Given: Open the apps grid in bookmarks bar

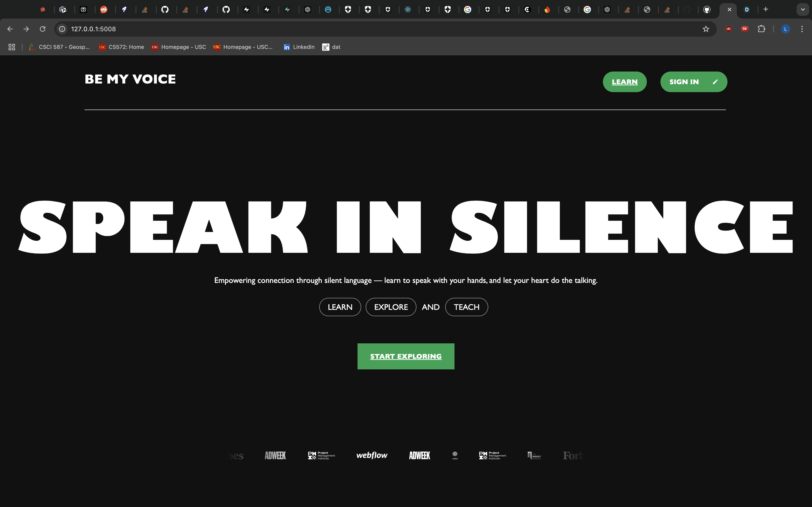Looking at the screenshot, I should [12, 47].
